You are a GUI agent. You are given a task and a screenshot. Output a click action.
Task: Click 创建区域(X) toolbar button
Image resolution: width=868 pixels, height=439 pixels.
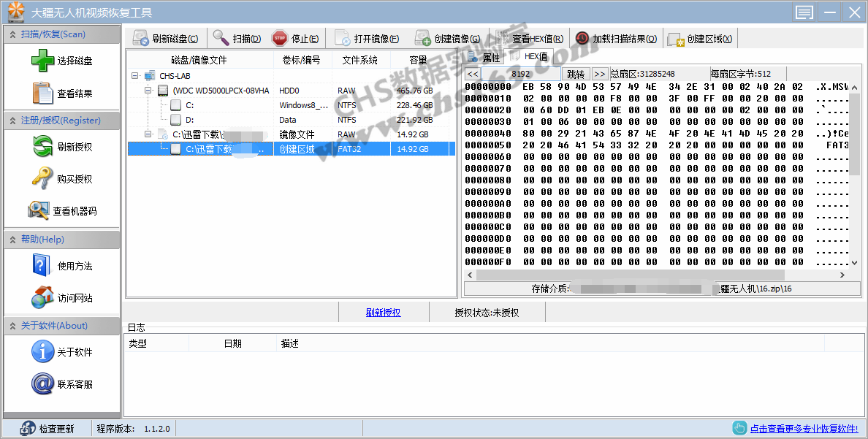click(700, 38)
